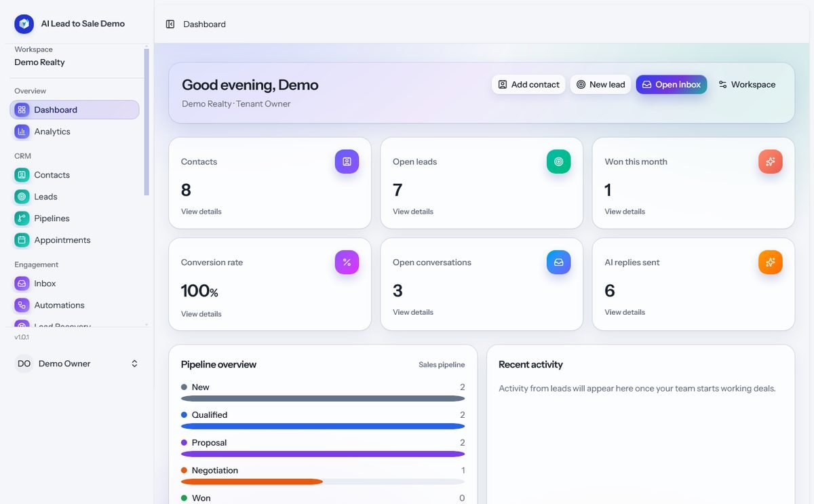
Task: Click the Inbox icon in the sidebar
Action: pyautogui.click(x=22, y=284)
